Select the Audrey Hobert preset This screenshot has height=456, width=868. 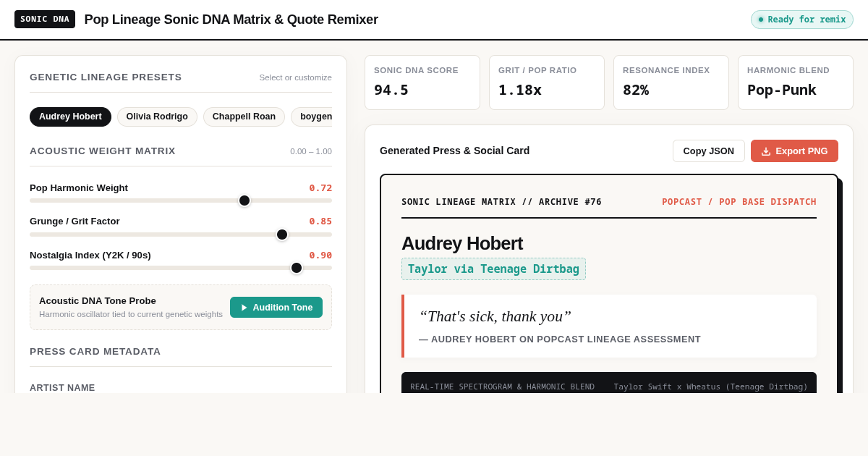coord(70,117)
